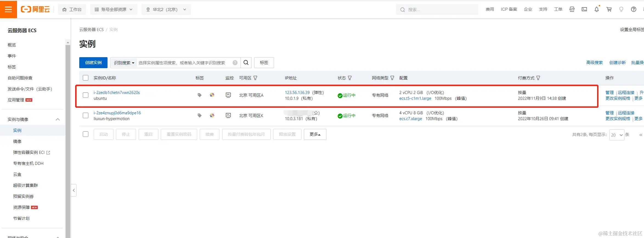Check the box for the ubuntu instance
This screenshot has width=644, height=238.
coord(86,95)
